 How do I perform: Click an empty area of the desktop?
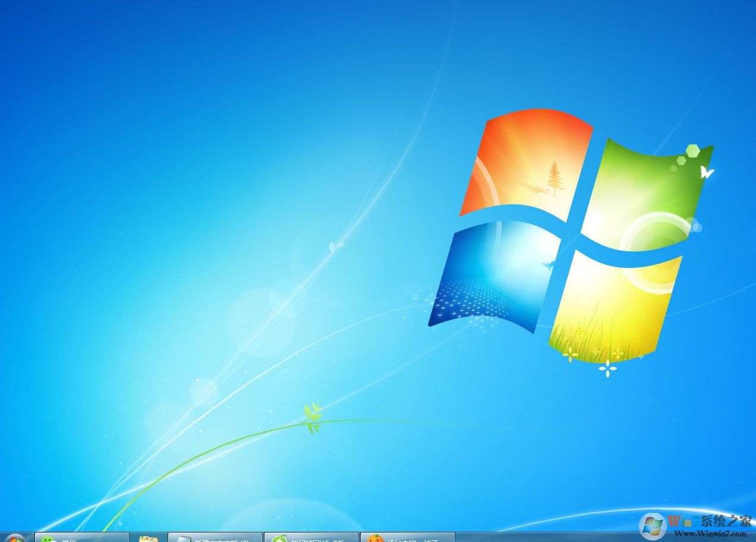point(178,238)
